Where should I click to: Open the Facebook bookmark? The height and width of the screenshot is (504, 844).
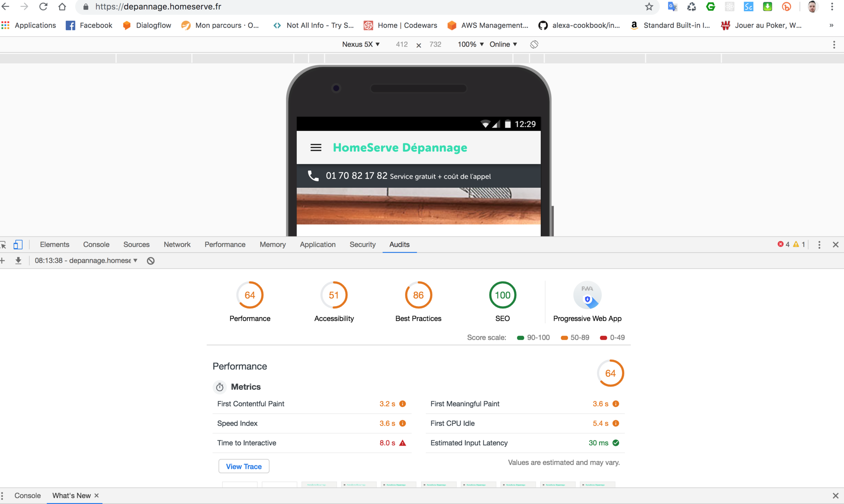(x=89, y=25)
